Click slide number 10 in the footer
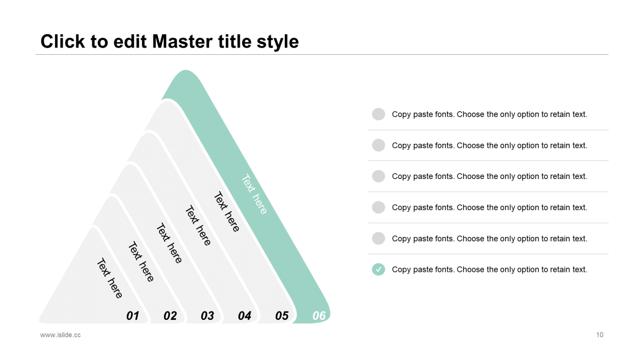644x362 pixels. [x=600, y=335]
